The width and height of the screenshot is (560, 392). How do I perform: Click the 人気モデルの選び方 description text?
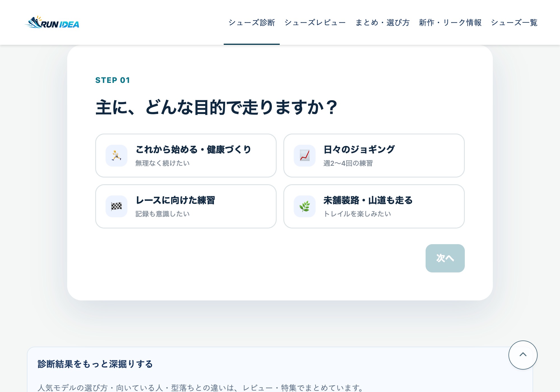[x=201, y=388]
